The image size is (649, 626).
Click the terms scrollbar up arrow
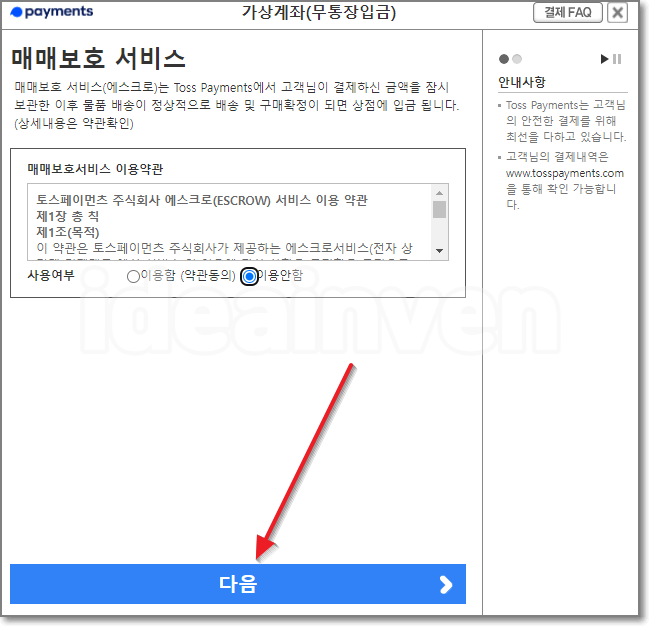[x=440, y=193]
